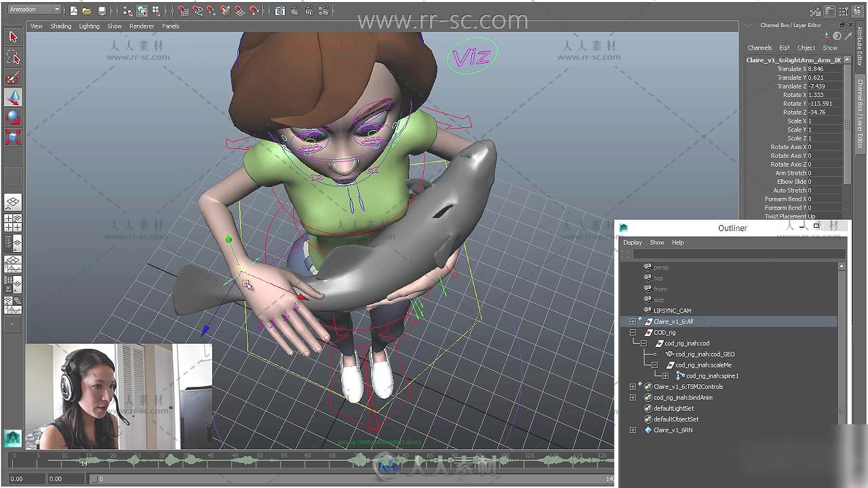Switch to persp/outliner layout
Screen dimensions: 868x488
click(13, 243)
